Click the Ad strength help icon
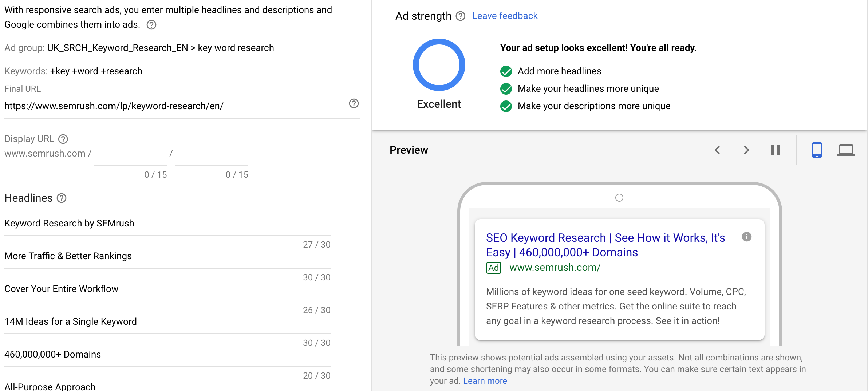The image size is (868, 391). click(461, 16)
